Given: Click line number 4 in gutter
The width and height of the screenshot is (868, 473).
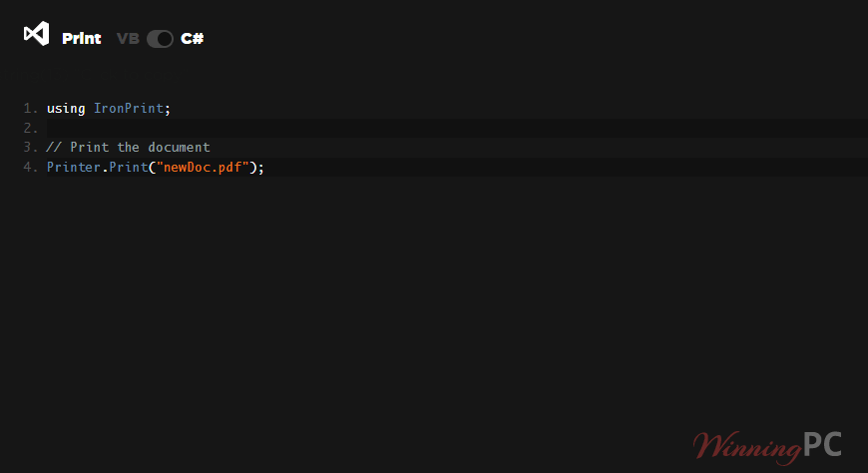Looking at the screenshot, I should pos(31,167).
